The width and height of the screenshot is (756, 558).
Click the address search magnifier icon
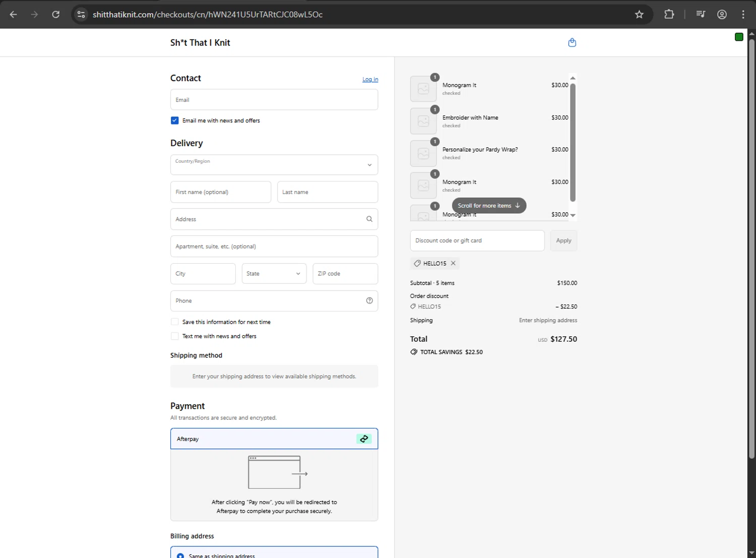pyautogui.click(x=369, y=219)
